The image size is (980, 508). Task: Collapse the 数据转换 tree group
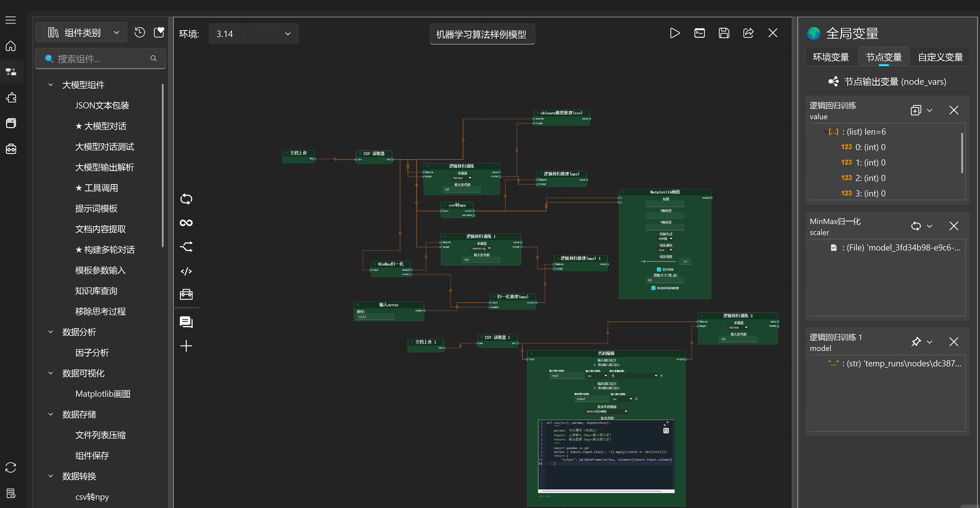coord(51,476)
